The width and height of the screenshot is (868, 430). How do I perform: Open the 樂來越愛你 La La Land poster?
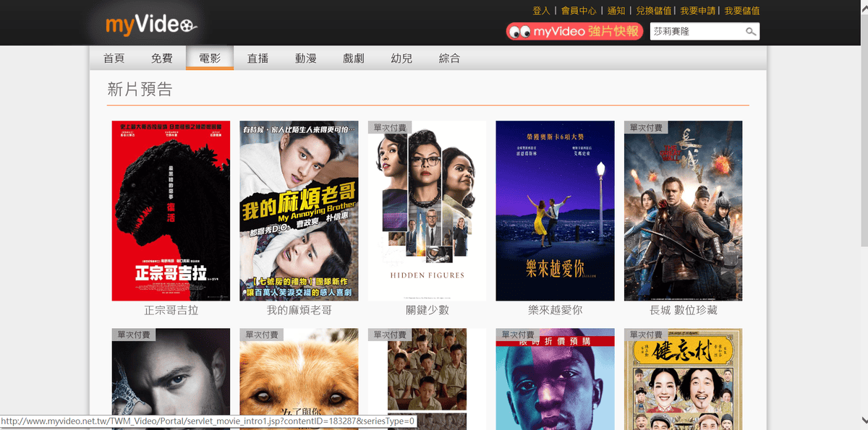point(555,210)
